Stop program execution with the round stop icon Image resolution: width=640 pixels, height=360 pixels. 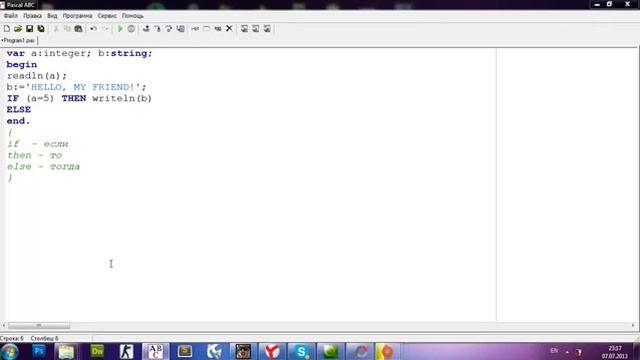(131, 29)
